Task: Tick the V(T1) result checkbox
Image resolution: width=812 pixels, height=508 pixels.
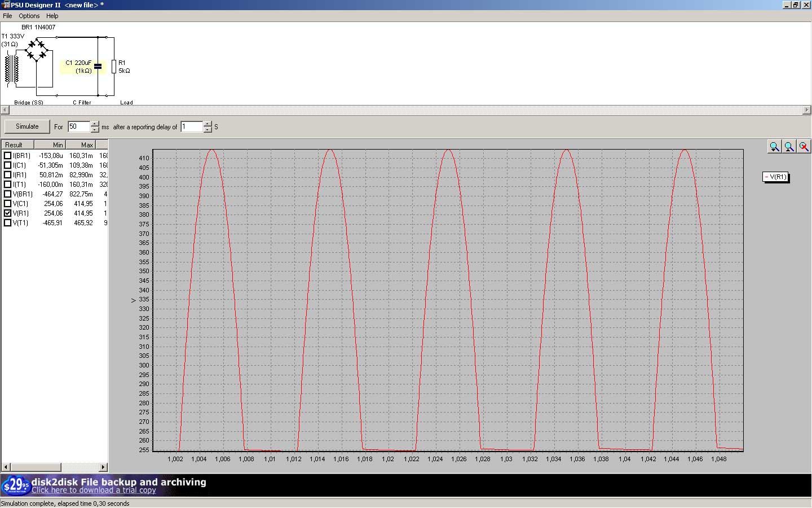Action: [x=8, y=223]
